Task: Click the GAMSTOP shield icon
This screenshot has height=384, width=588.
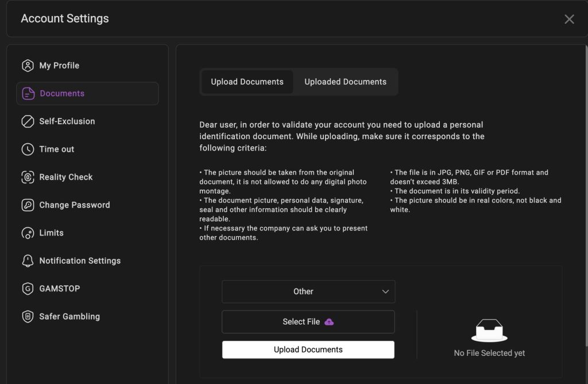Action: (x=28, y=289)
